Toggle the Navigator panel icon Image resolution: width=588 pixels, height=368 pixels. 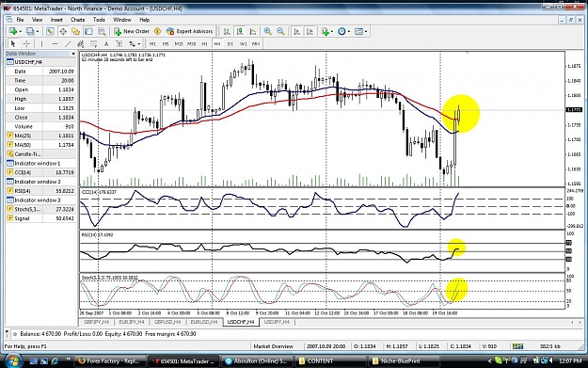click(x=76, y=31)
